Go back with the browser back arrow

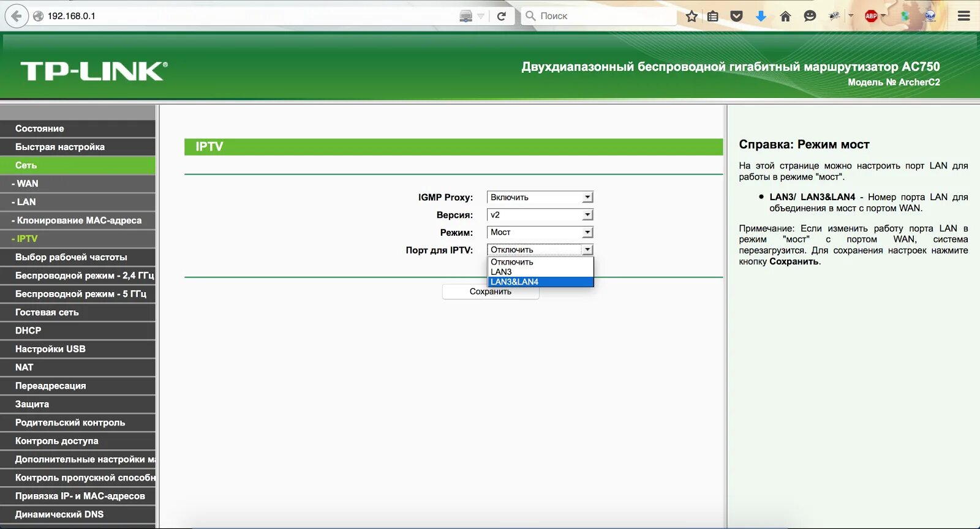tap(17, 16)
